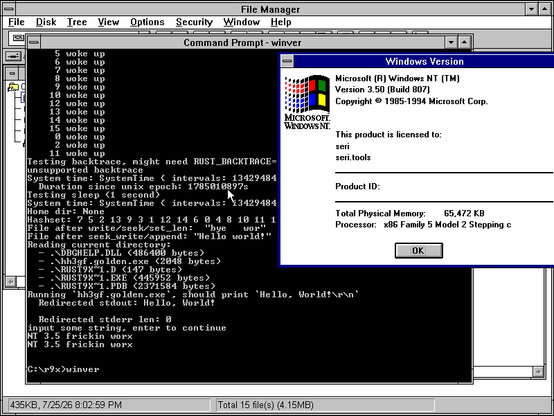The image size is (554, 416).
Task: Click 'This product is licensed to:' text
Action: pyautogui.click(x=388, y=134)
